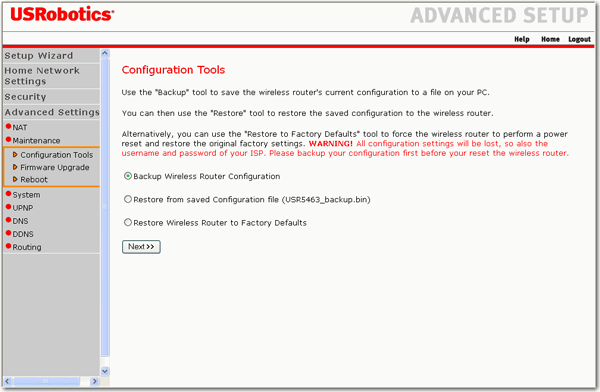The height and width of the screenshot is (392, 600).
Task: Open Advanced Settings menu section
Action: coord(51,112)
